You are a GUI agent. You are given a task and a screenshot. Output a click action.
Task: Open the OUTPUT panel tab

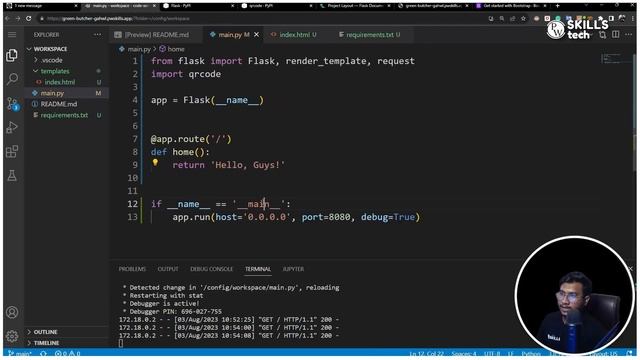(168, 269)
